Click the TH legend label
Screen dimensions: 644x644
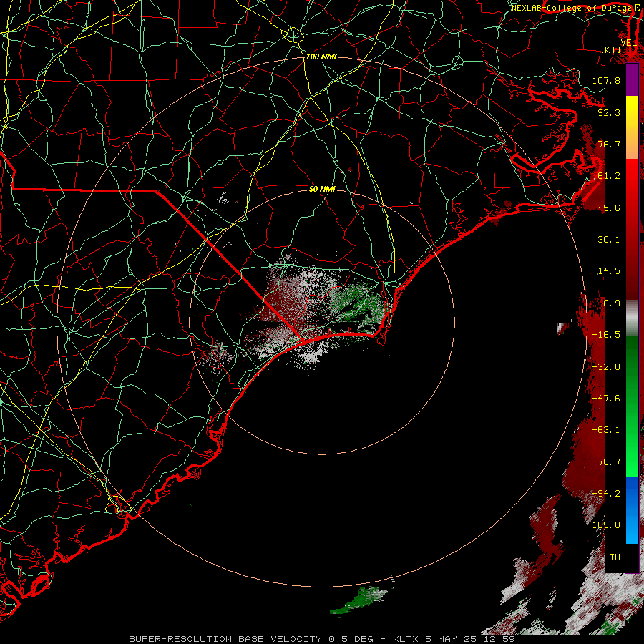click(x=615, y=557)
